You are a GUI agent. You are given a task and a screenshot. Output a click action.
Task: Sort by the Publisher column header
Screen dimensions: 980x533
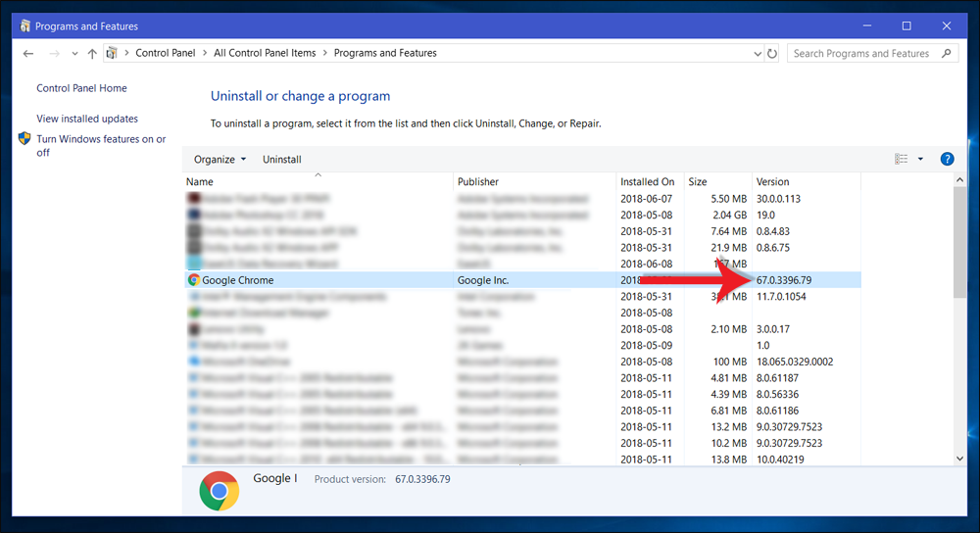(x=534, y=181)
